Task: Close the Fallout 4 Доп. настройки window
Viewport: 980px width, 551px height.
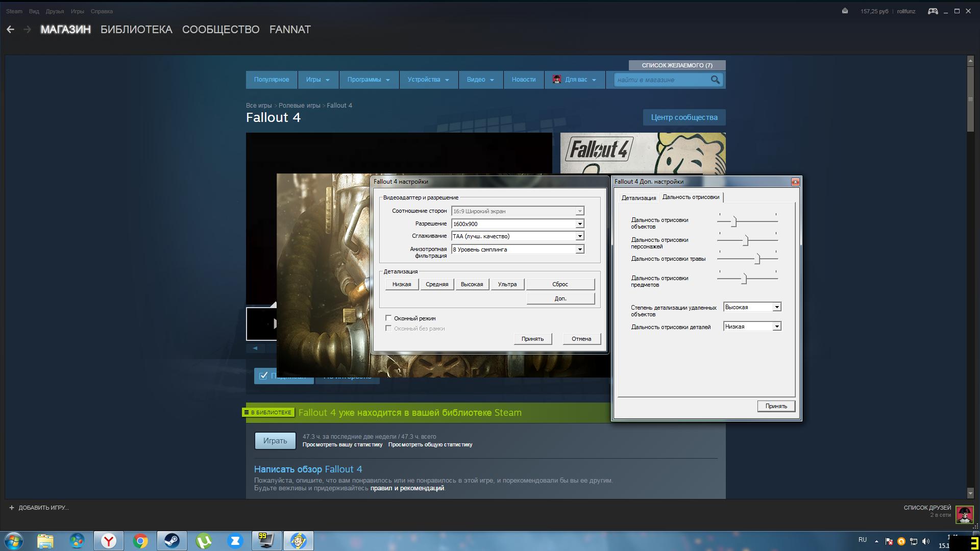Action: [x=795, y=182]
